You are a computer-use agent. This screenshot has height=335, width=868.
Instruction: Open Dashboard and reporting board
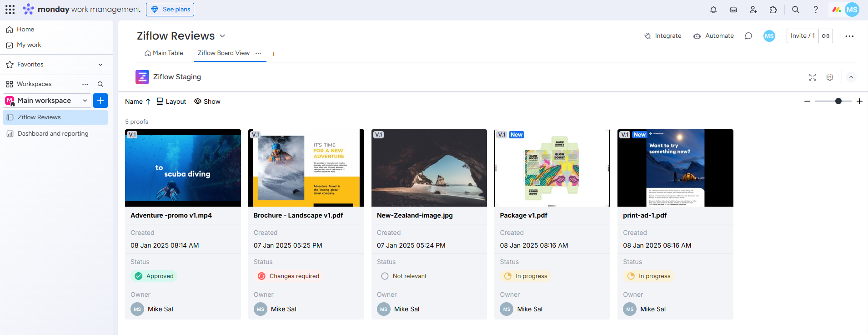click(x=53, y=134)
